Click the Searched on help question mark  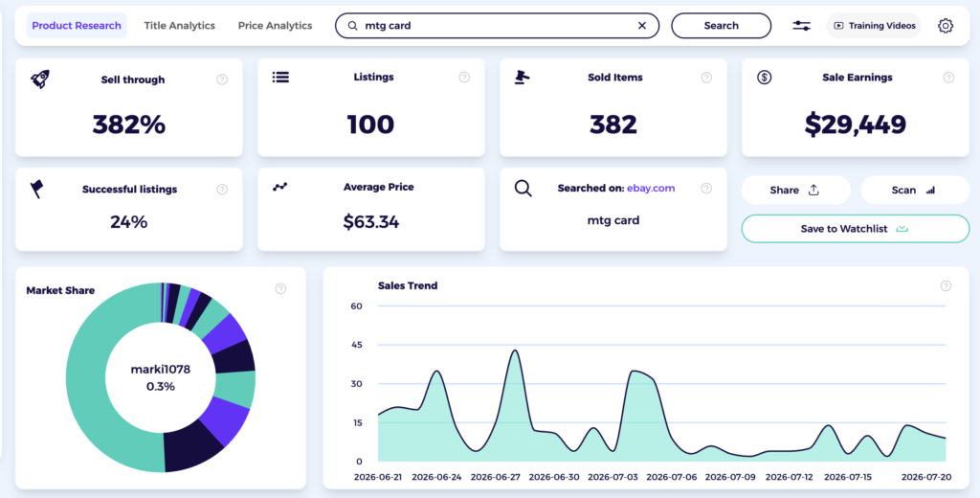pyautogui.click(x=706, y=188)
